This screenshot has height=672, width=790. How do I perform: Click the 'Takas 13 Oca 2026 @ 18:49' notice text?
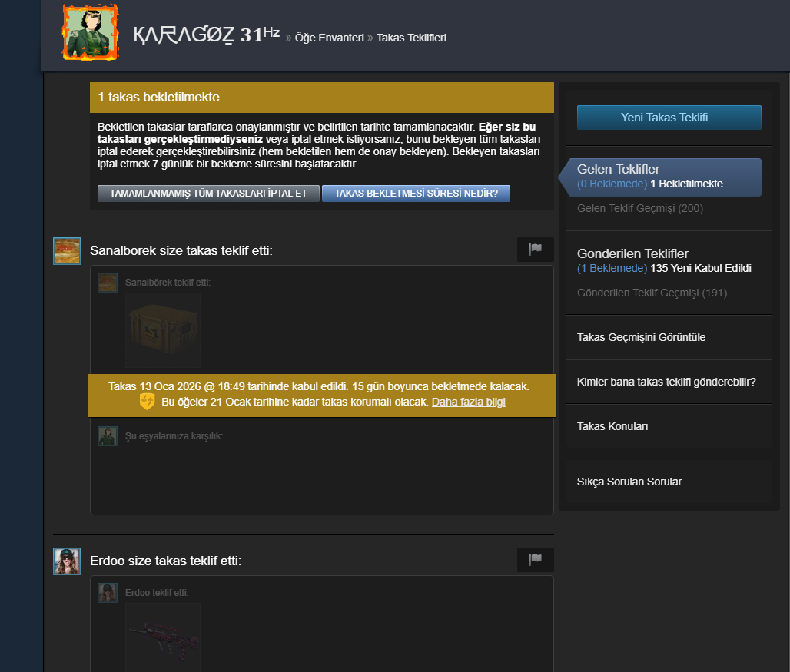[x=318, y=386]
